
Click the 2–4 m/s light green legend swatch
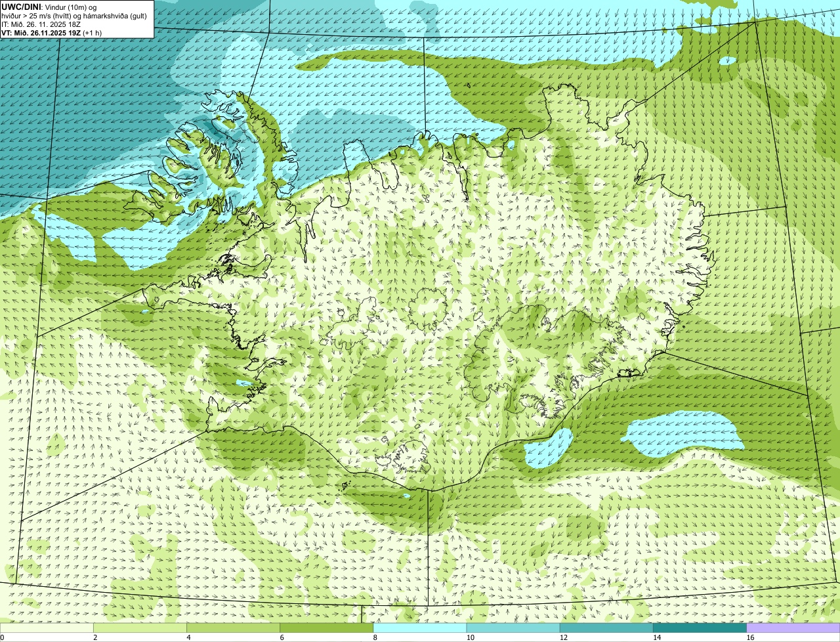pyautogui.click(x=140, y=628)
